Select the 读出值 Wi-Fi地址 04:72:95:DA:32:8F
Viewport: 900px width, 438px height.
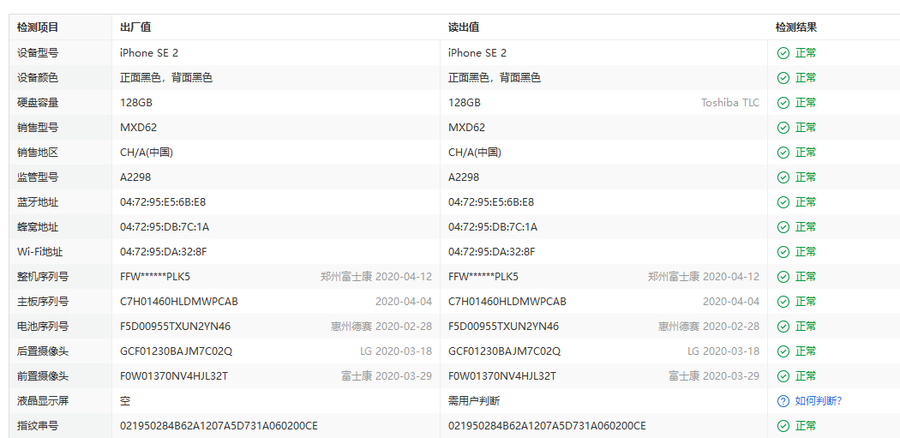[x=491, y=252]
